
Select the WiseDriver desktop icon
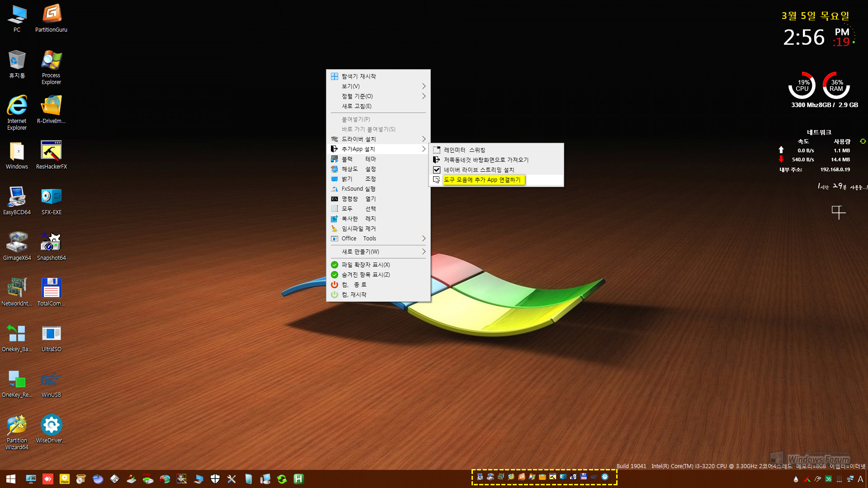[x=52, y=429]
